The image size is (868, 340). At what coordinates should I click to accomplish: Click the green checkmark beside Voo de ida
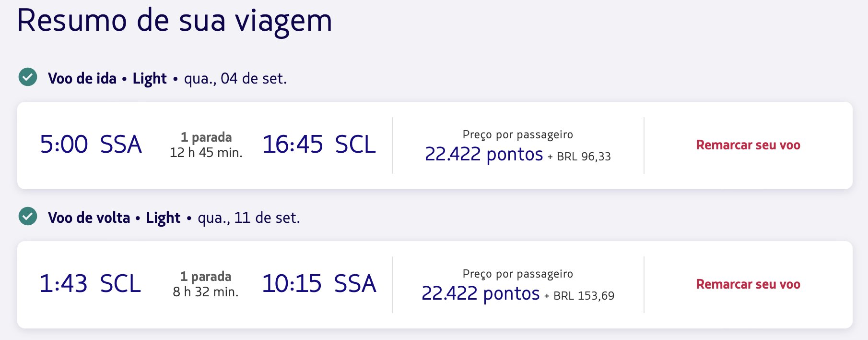(28, 77)
